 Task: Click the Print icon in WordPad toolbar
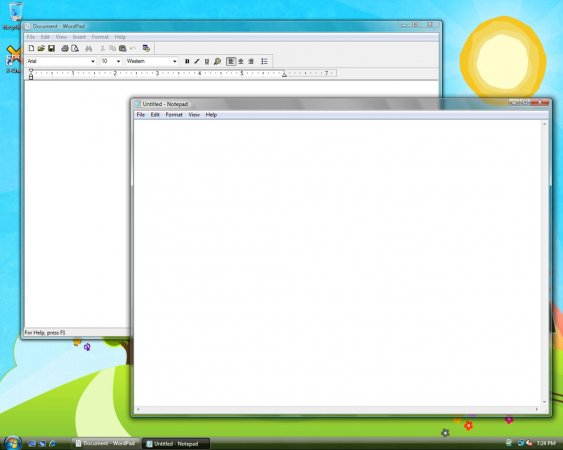tap(65, 48)
